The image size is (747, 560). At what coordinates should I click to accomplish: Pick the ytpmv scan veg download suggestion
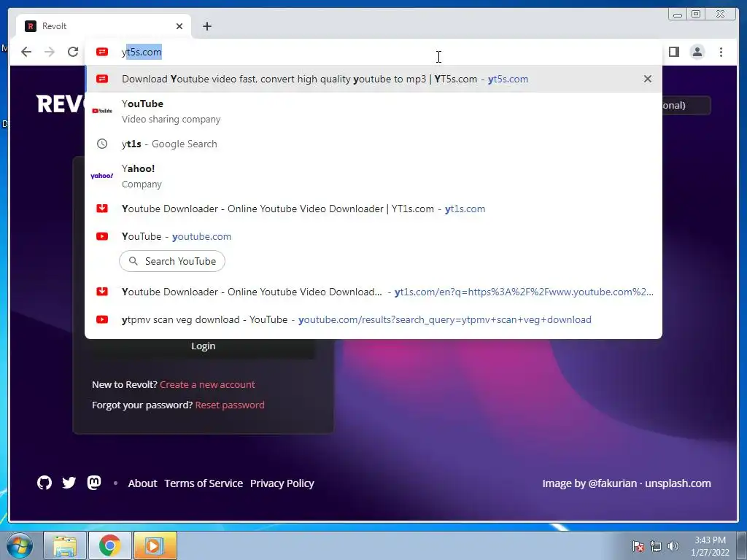373,319
